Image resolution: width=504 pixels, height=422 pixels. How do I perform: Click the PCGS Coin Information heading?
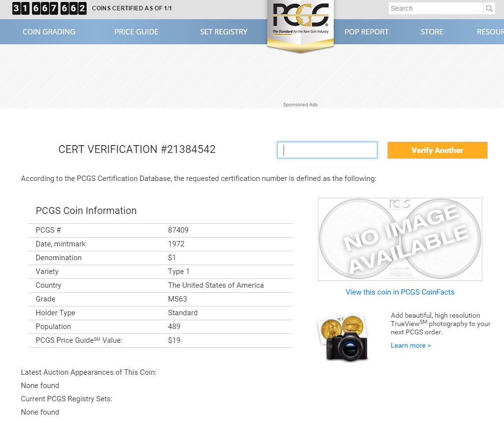coord(86,211)
